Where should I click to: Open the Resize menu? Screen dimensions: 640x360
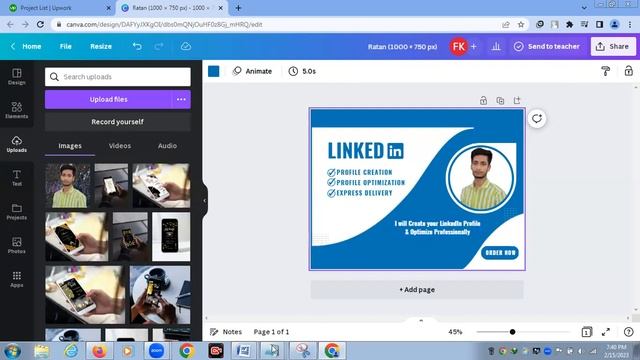[101, 47]
